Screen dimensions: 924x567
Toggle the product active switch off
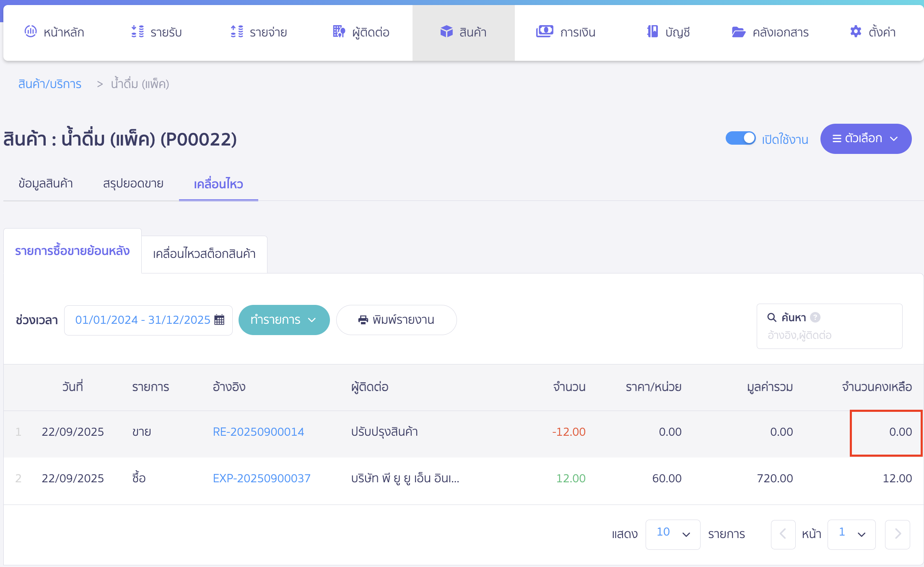pos(741,138)
